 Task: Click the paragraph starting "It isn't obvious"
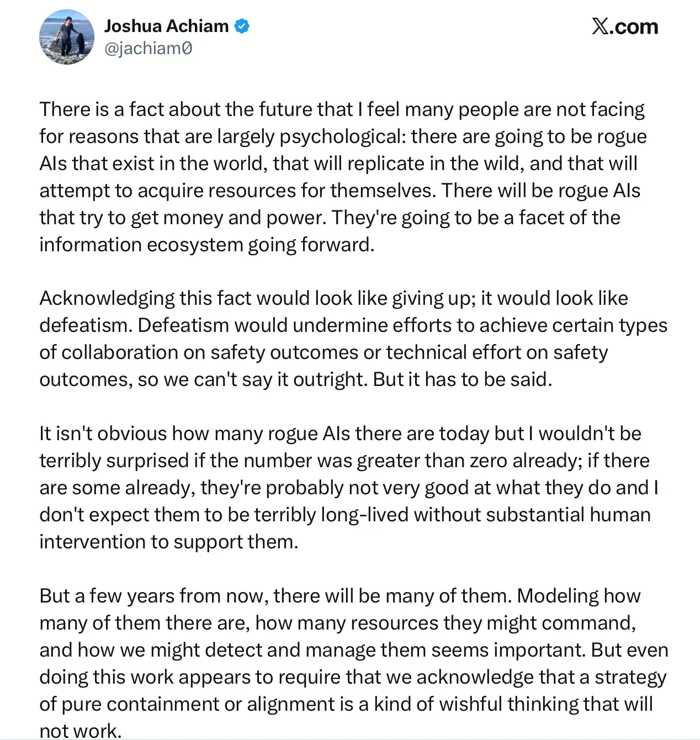click(349, 488)
